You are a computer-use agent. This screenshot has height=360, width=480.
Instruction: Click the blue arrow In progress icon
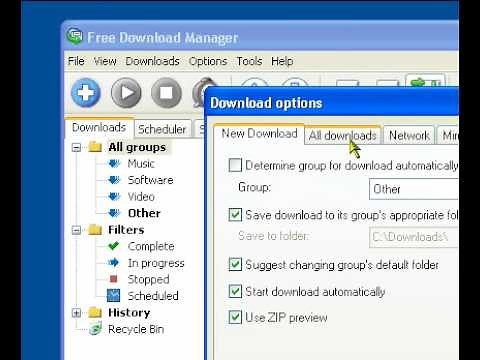113,263
